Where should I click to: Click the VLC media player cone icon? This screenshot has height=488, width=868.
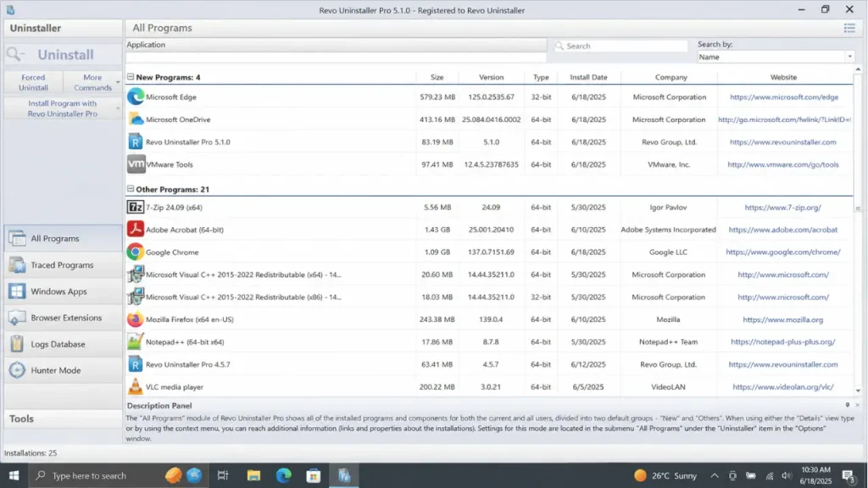point(135,386)
